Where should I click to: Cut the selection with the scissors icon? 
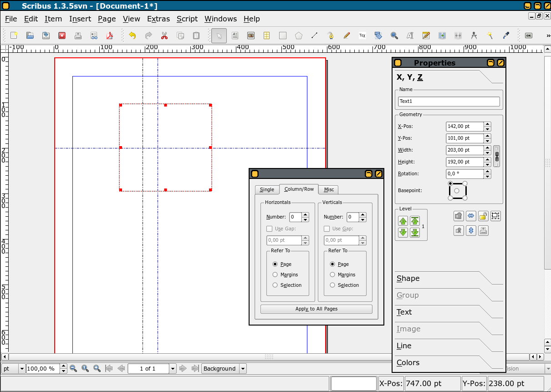(x=164, y=36)
